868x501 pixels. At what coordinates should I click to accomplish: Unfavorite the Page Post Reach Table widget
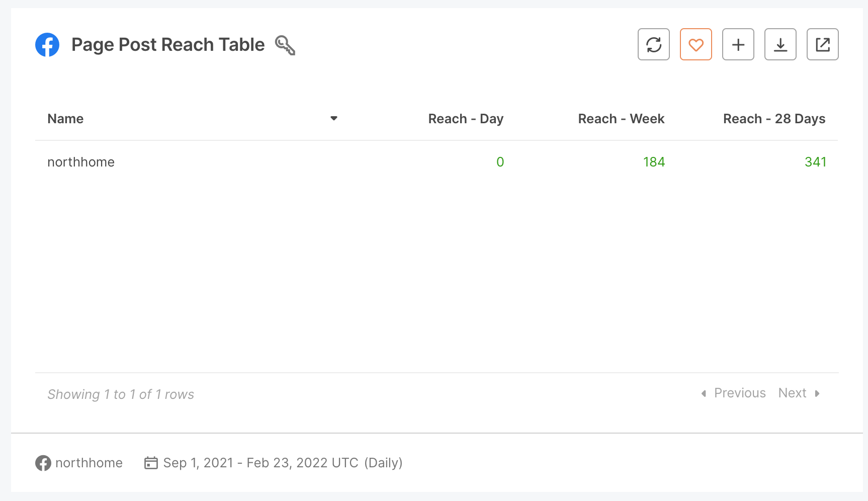(696, 45)
